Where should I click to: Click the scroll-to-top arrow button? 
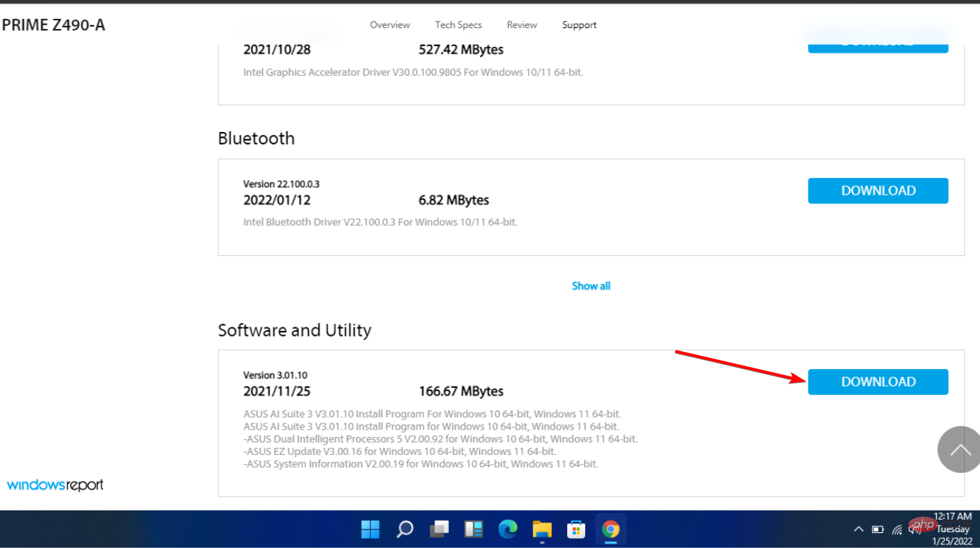click(959, 449)
